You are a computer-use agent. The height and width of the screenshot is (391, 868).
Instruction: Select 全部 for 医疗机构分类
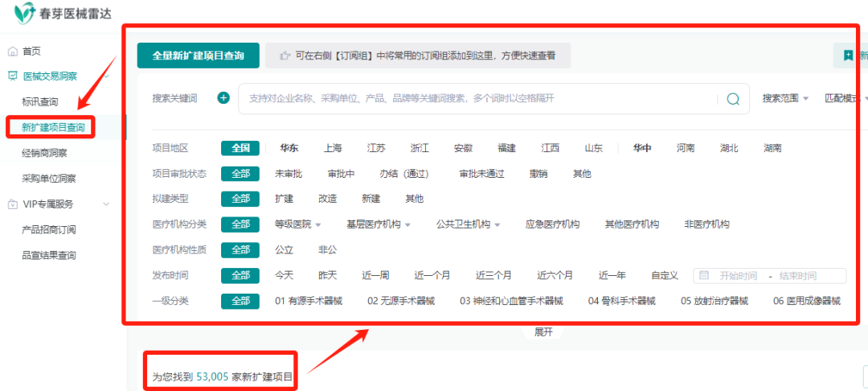[240, 224]
